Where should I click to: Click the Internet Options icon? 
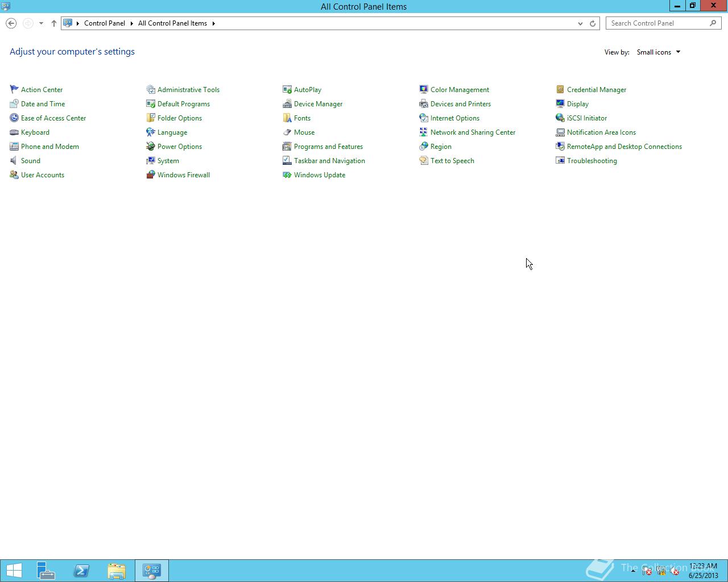[x=424, y=118]
